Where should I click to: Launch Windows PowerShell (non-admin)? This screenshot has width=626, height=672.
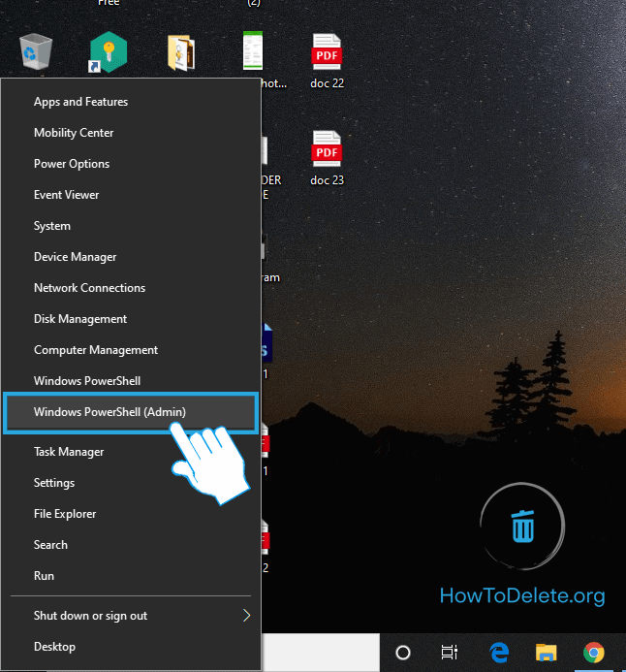click(x=131, y=380)
